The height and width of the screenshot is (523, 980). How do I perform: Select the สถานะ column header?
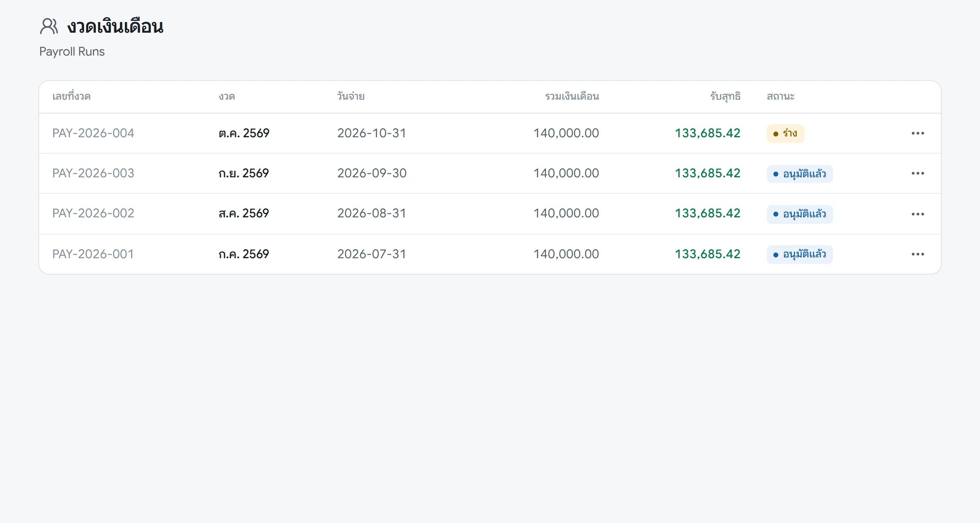(x=780, y=96)
